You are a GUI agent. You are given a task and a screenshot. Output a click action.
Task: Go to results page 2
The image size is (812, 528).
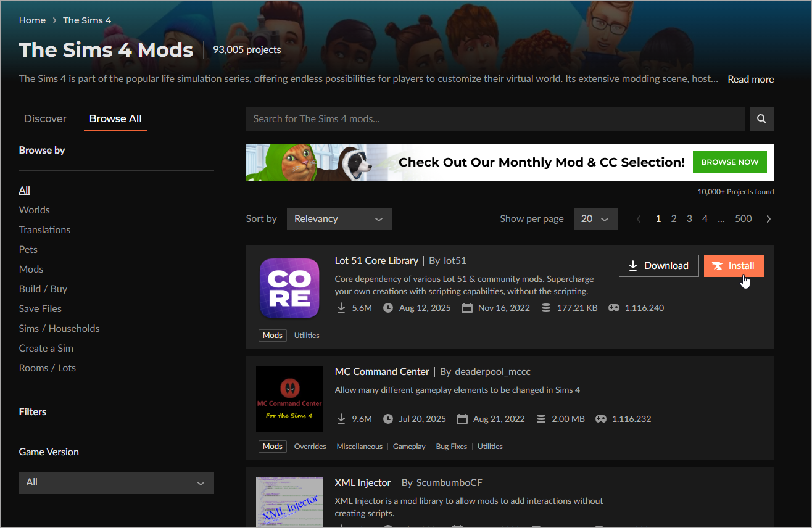click(x=674, y=219)
